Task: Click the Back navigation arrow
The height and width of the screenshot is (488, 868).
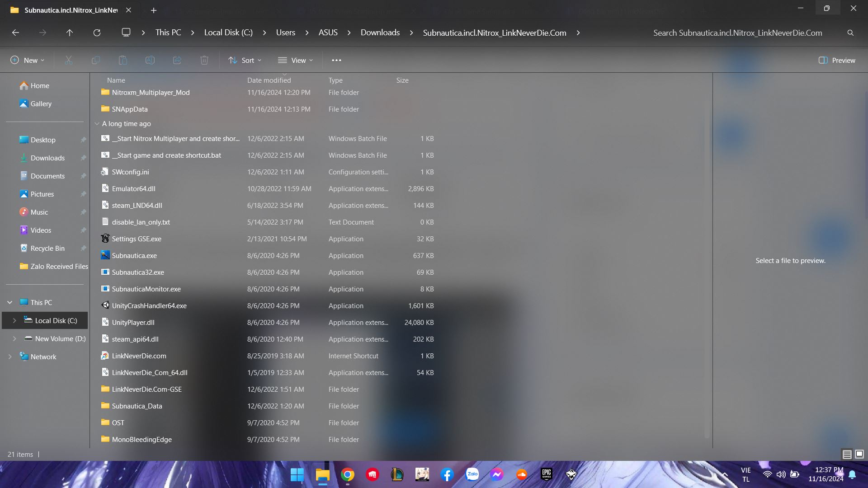Action: pos(16,32)
